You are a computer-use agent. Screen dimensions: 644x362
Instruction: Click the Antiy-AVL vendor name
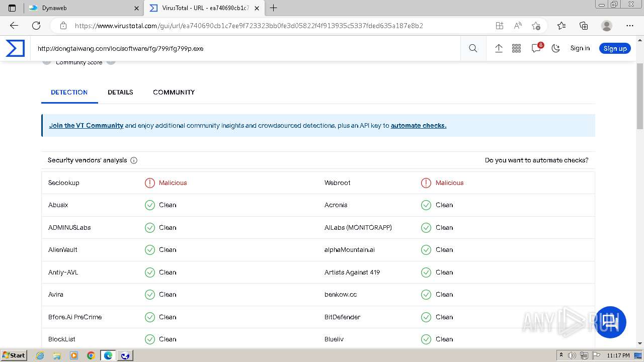63,273
